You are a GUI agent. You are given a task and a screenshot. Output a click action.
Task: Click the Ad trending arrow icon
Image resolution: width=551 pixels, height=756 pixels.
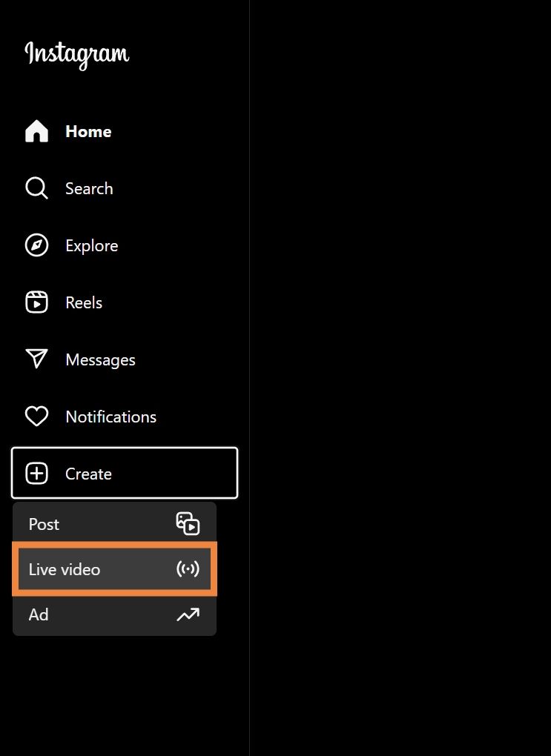(188, 614)
